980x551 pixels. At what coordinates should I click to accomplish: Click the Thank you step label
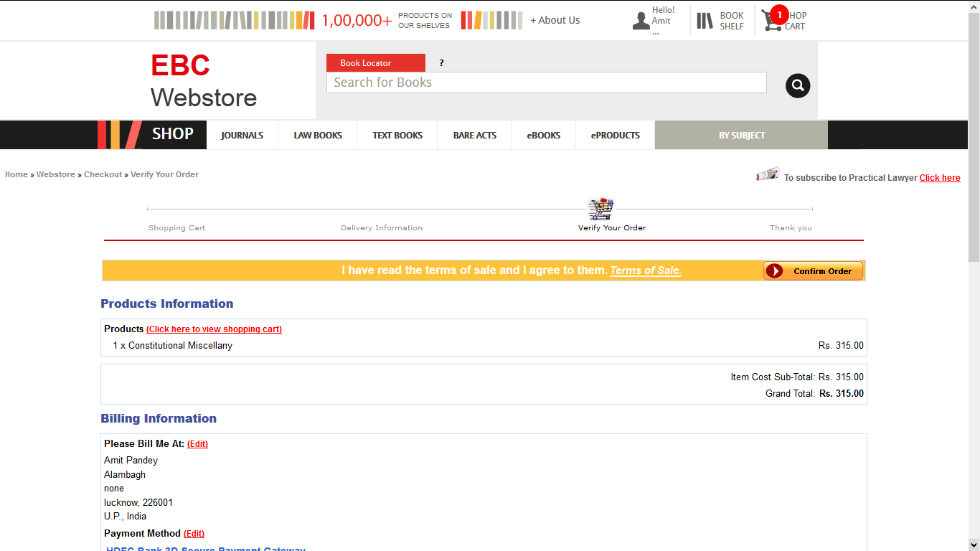coord(791,227)
